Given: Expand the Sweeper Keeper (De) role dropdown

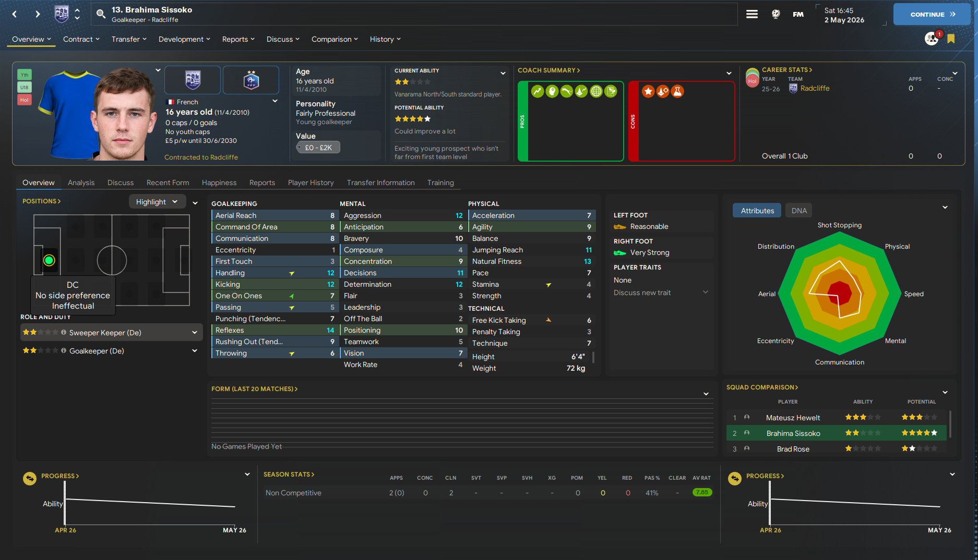Looking at the screenshot, I should 195,333.
